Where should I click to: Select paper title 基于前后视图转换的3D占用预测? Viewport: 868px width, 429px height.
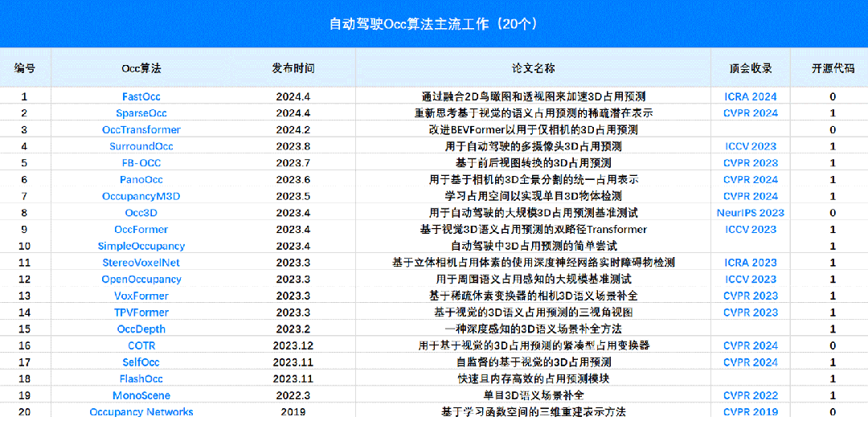click(x=534, y=163)
